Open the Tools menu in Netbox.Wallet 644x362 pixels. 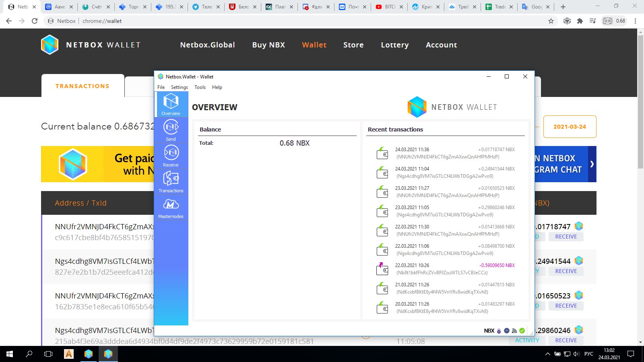point(200,87)
